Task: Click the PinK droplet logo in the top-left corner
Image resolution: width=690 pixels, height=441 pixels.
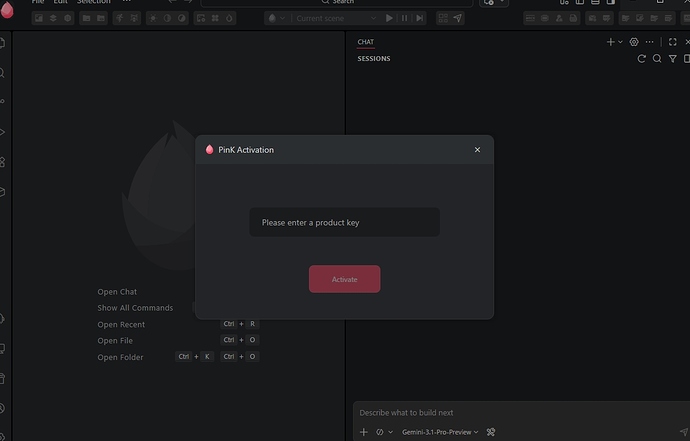Action: 7,10
